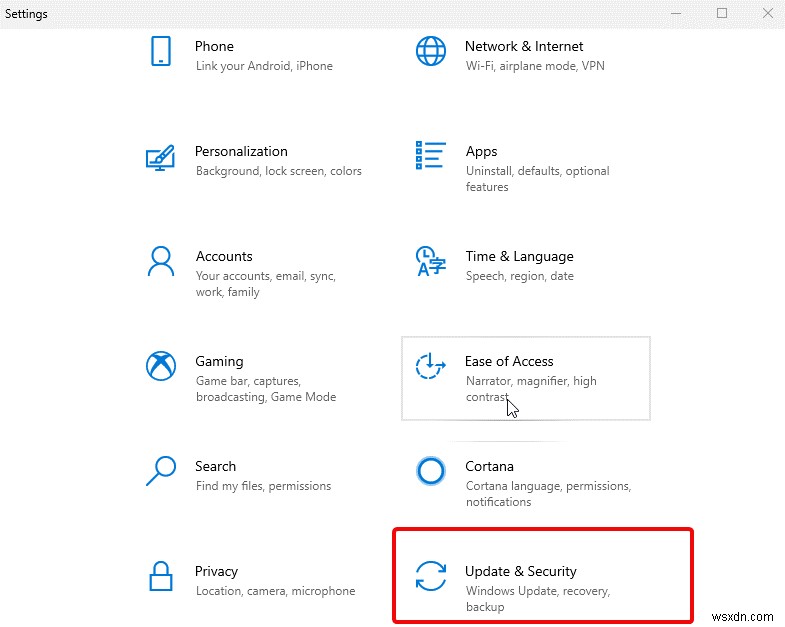785x627 pixels.
Task: Click 'Wi-Fi, airplane mode, VPN' description
Action: [x=535, y=66]
